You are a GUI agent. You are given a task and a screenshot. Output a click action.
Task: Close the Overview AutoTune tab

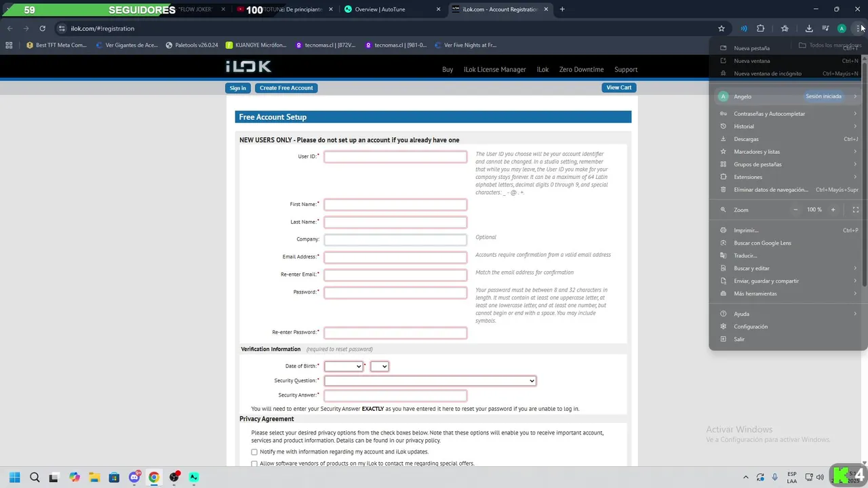tap(438, 9)
